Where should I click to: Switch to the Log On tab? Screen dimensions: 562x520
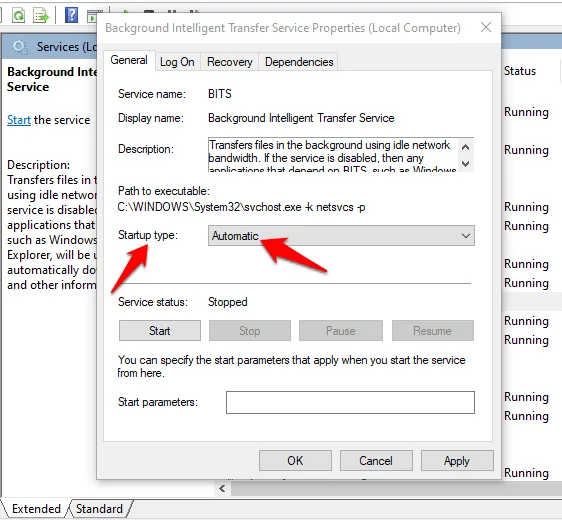point(177,62)
